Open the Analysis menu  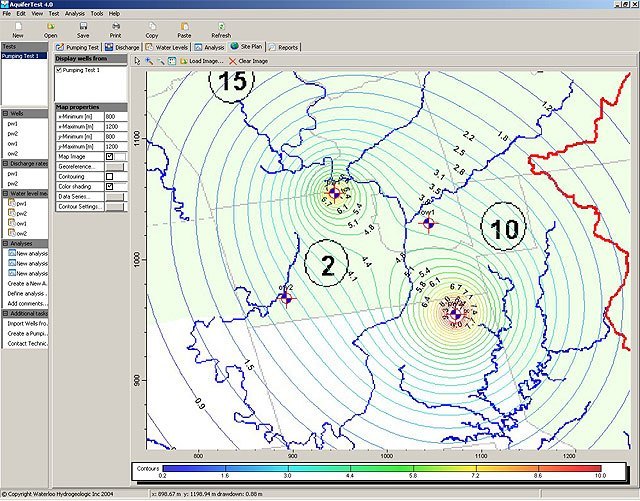tap(75, 13)
